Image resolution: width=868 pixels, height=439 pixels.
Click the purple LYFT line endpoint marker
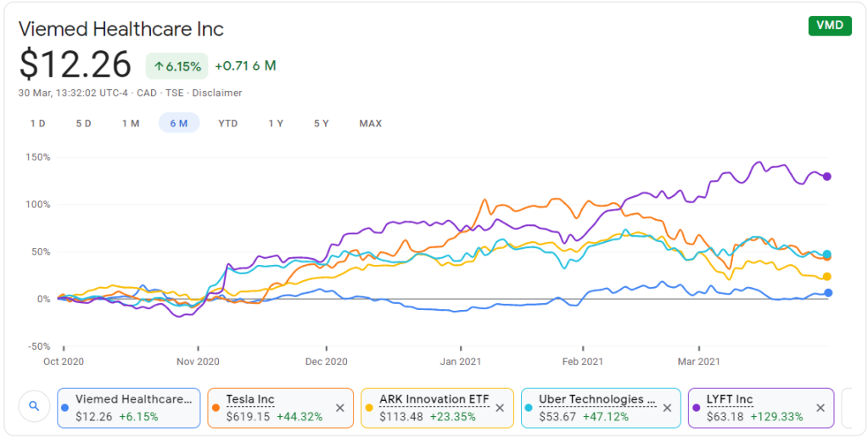[x=827, y=177]
